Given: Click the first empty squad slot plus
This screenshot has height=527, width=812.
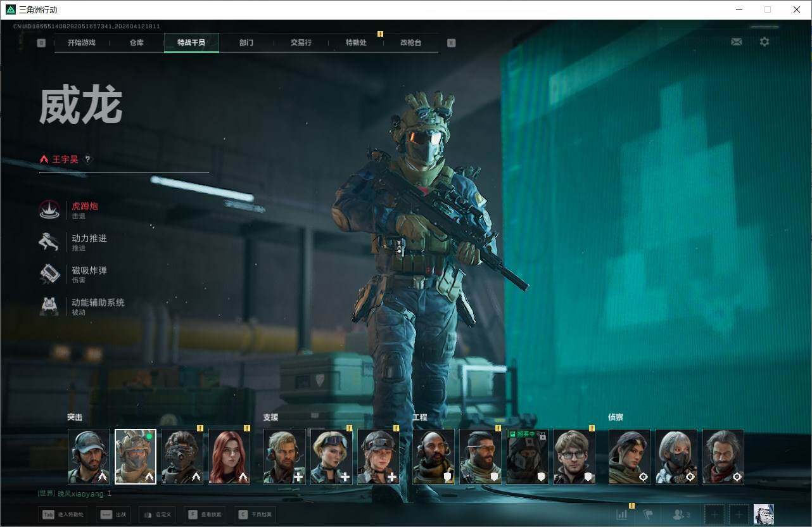Looking at the screenshot, I should click(x=714, y=514).
